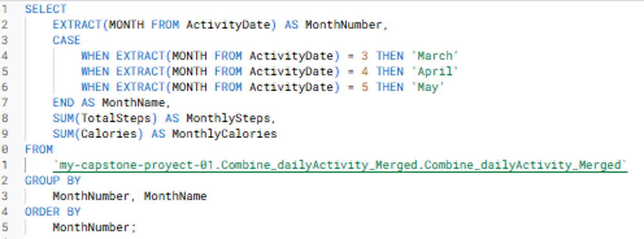Click the underlined Combine_dailyActivity_Merged table reference
The height and width of the screenshot is (239, 644).
(x=340, y=164)
